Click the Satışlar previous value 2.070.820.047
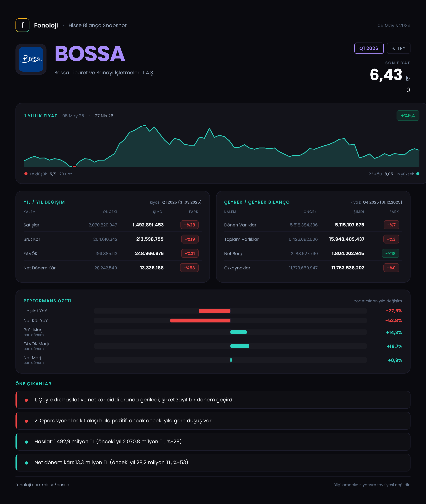The width and height of the screenshot is (426, 504). 103,225
